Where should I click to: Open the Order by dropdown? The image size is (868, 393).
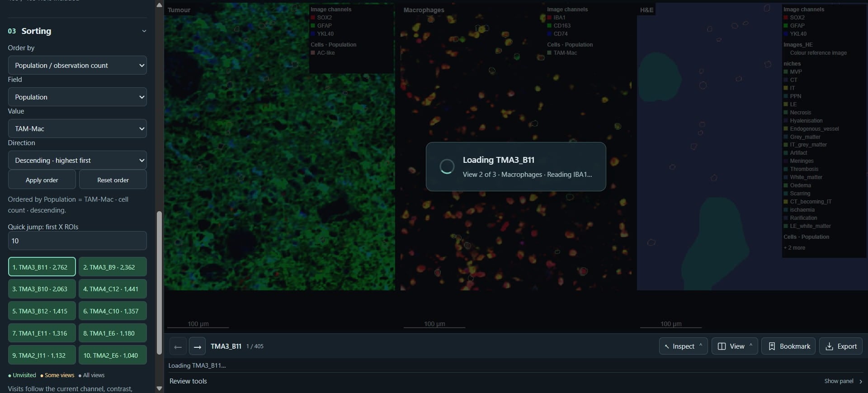(77, 65)
